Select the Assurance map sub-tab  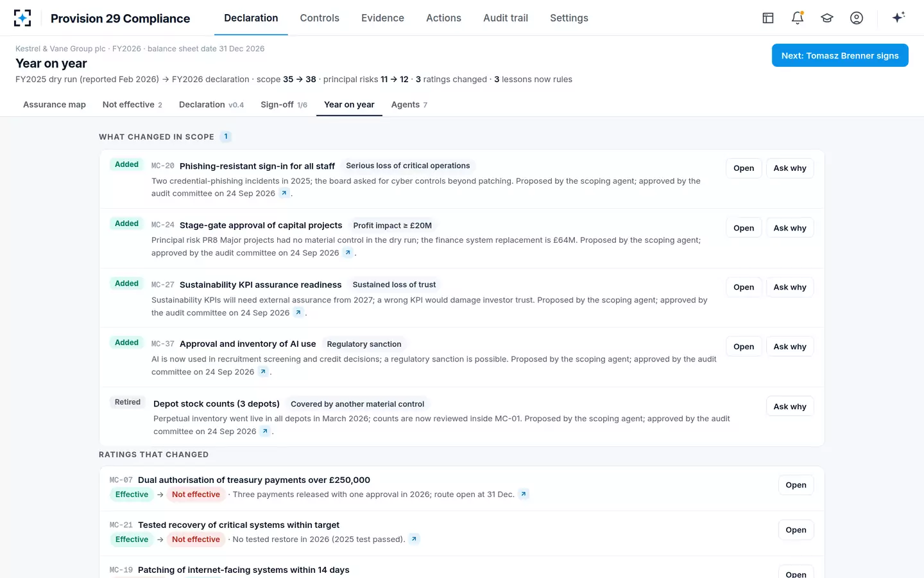point(55,105)
